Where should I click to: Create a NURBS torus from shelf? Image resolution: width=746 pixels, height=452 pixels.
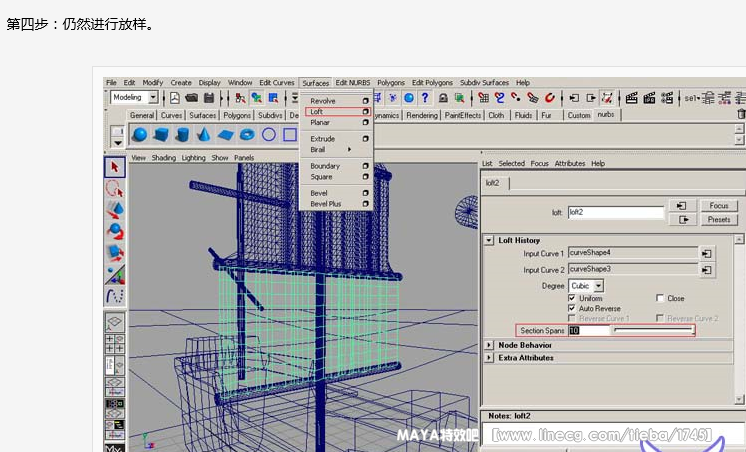pyautogui.click(x=246, y=135)
